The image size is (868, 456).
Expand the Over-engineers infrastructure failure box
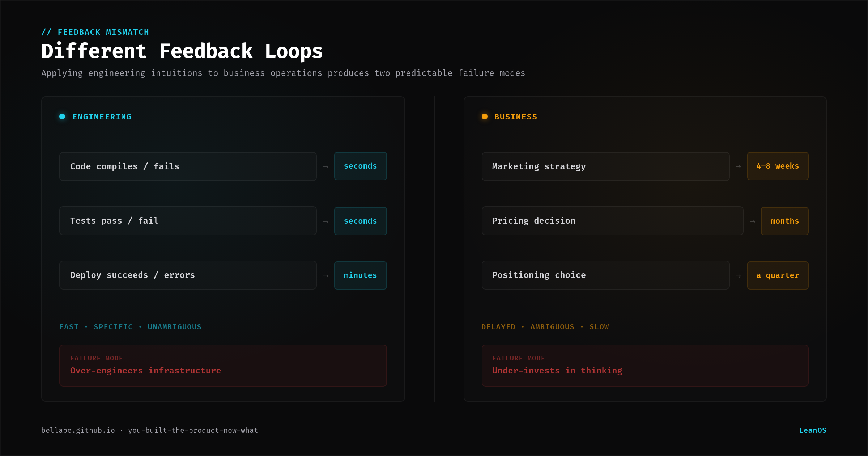[223, 365]
